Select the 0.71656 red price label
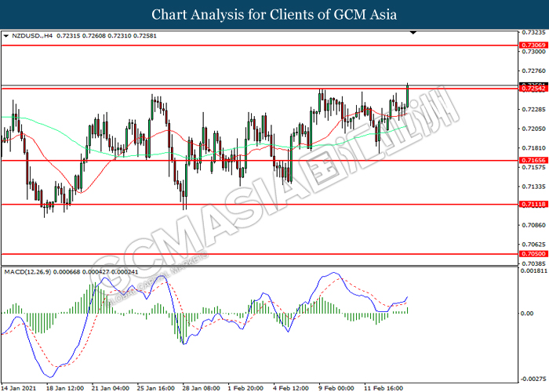The image size is (549, 392). tap(533, 160)
